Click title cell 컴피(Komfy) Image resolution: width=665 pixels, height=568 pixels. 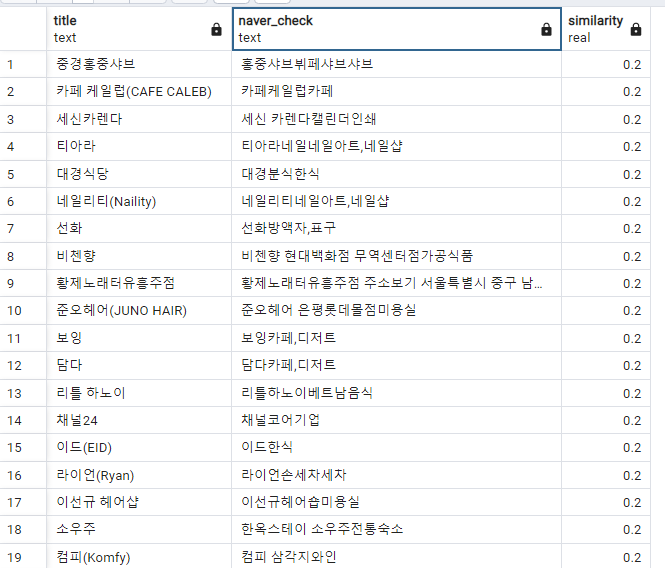click(139, 557)
